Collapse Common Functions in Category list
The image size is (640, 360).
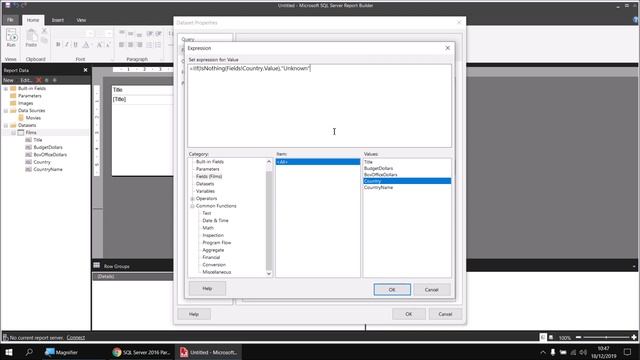tap(192, 206)
